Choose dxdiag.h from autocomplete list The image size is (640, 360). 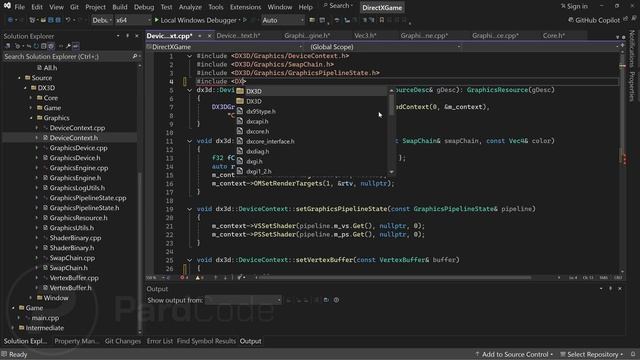pyautogui.click(x=258, y=151)
